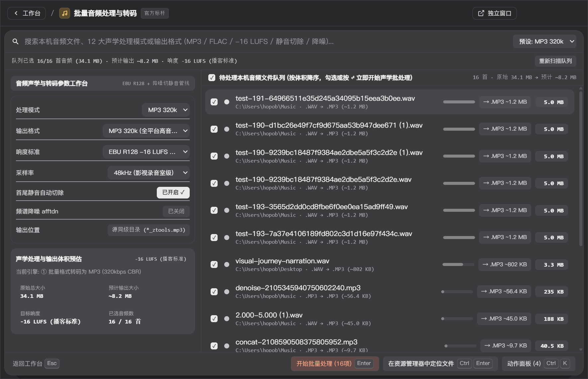Uncheck test-191-64966511e35d wav file checkbox
Screen dimensions: 588x379
[x=214, y=102]
